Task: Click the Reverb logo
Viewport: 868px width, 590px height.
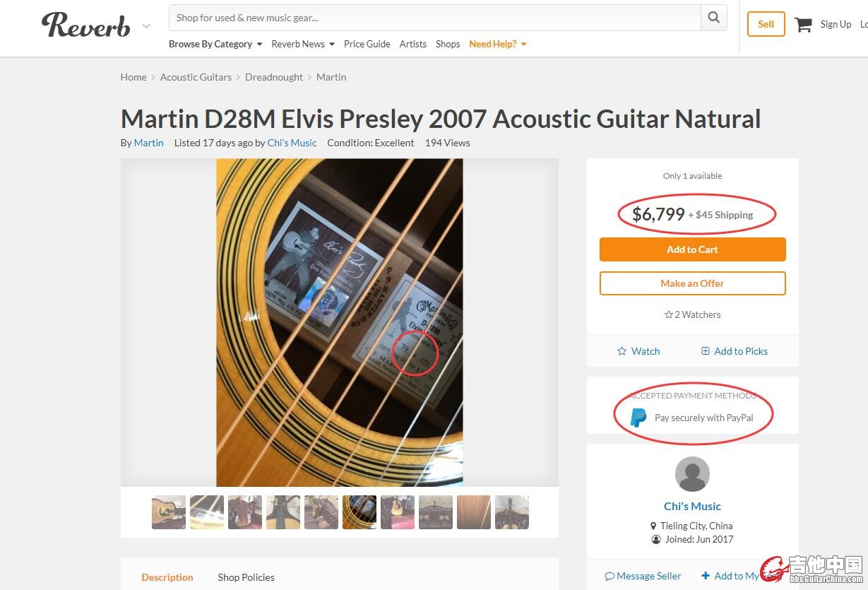Action: tap(86, 25)
